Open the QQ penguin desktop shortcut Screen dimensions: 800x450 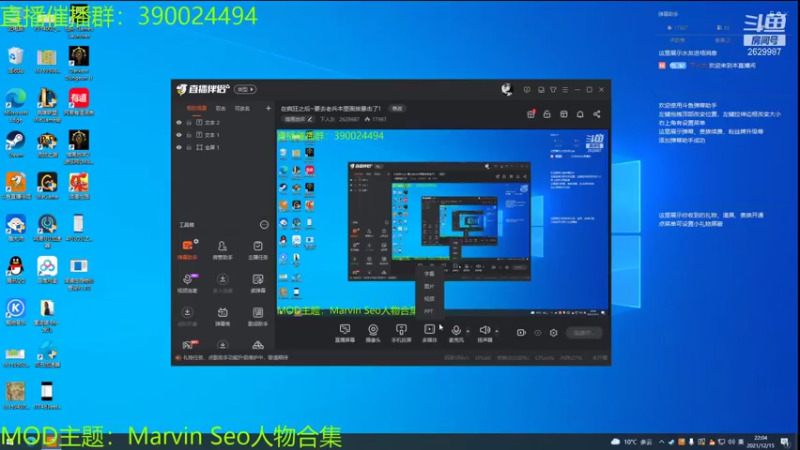coord(16,270)
